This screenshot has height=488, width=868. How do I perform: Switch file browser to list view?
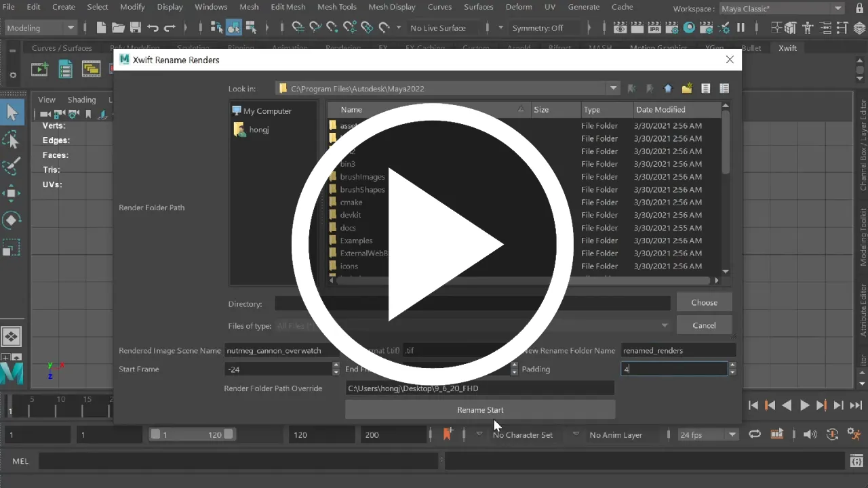(x=706, y=89)
